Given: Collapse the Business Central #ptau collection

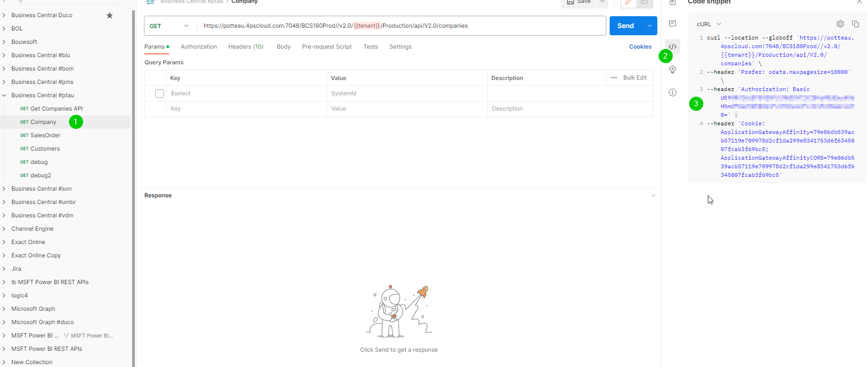Looking at the screenshot, I should click(x=4, y=95).
